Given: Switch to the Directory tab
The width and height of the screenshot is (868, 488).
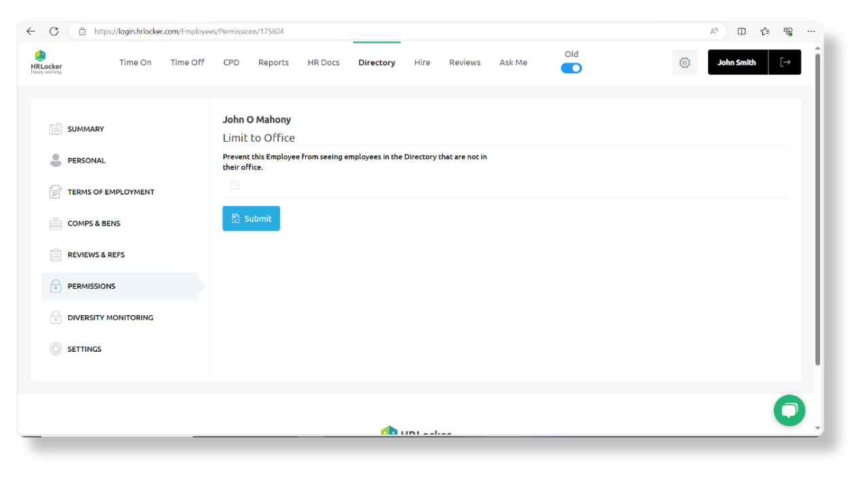Looking at the screenshot, I should click(376, 62).
